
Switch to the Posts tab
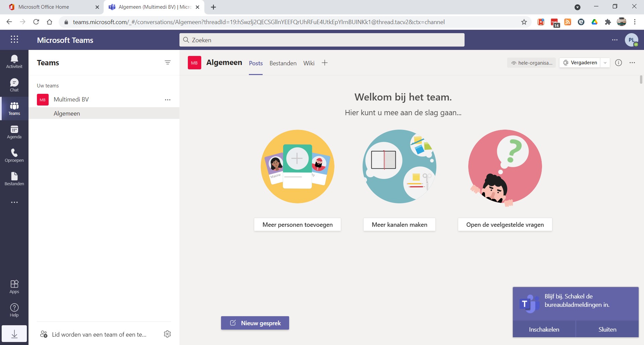(256, 63)
